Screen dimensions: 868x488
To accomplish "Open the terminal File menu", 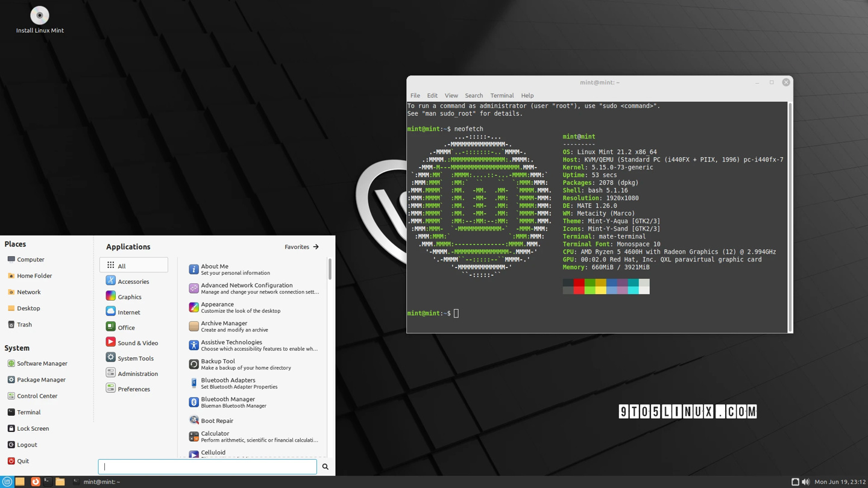I will (415, 95).
